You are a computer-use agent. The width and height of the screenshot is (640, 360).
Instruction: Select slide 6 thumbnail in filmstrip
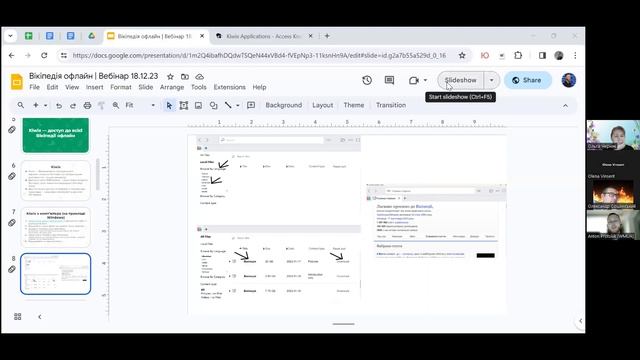pyautogui.click(x=56, y=180)
